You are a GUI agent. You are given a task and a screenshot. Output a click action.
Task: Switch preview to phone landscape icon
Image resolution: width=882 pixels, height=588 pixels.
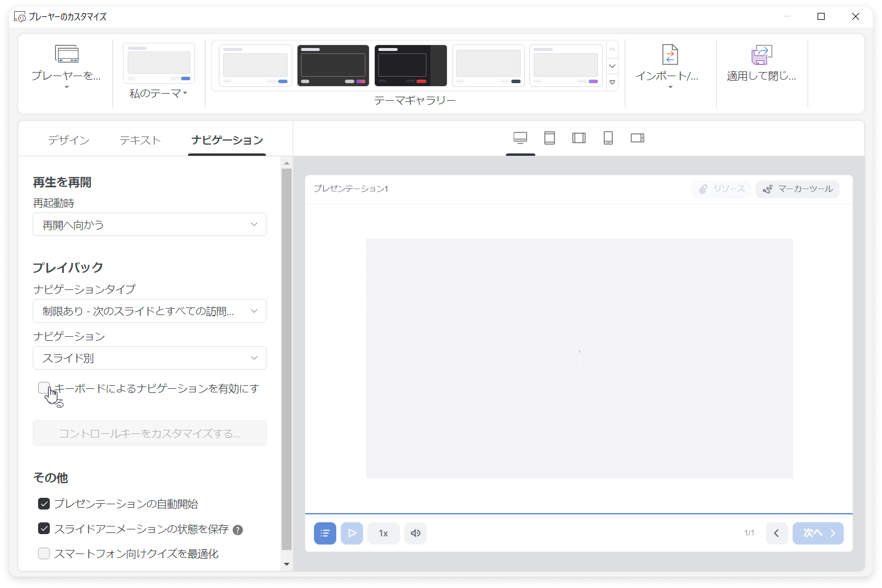click(x=637, y=138)
